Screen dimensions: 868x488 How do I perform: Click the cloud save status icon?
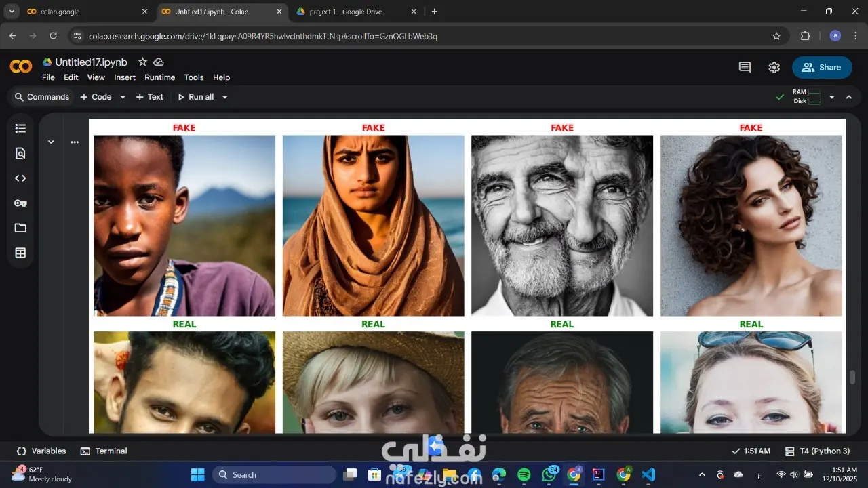(159, 62)
